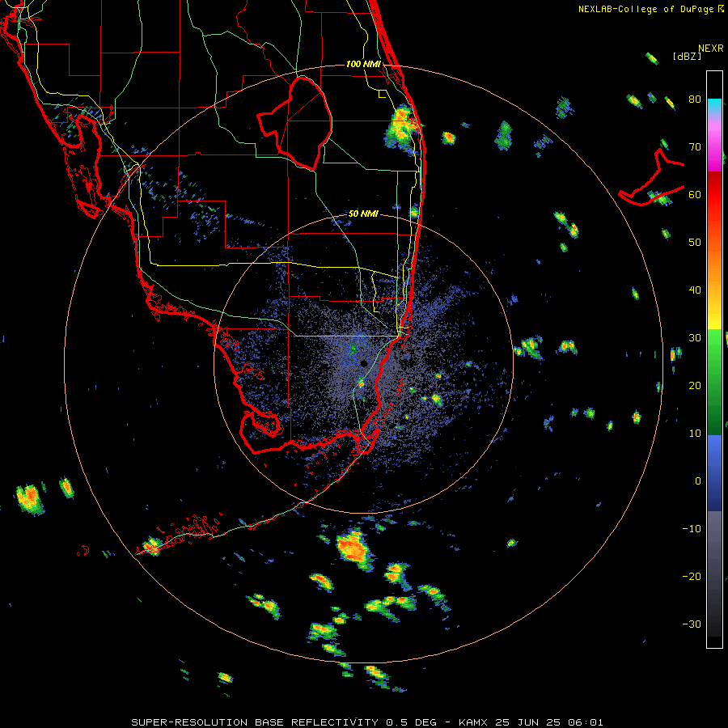Click the '70' value on the dBZ scale

[695, 147]
